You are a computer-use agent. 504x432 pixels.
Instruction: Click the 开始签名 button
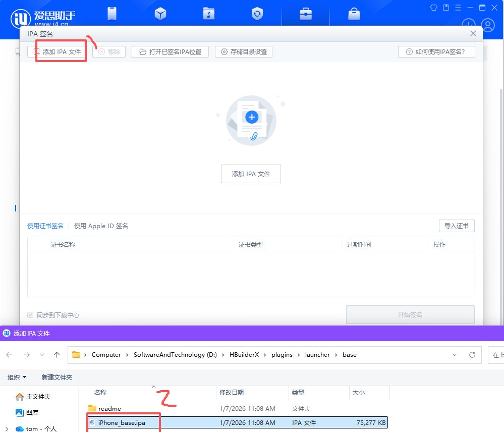coord(410,315)
